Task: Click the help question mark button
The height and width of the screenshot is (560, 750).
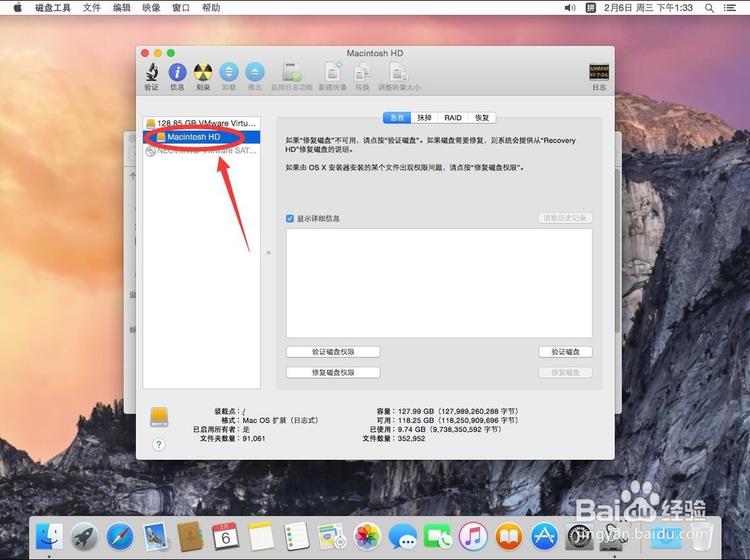Action: pyautogui.click(x=159, y=445)
